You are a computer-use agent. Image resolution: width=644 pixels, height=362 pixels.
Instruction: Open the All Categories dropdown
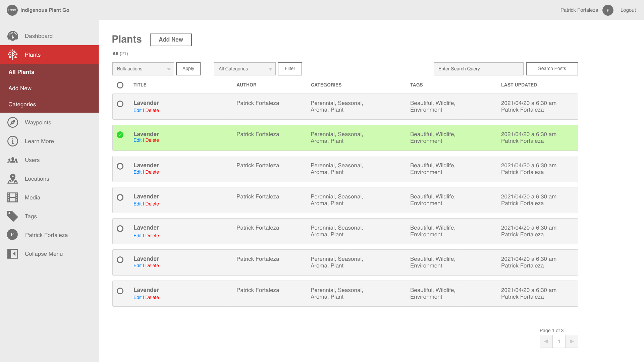(245, 69)
